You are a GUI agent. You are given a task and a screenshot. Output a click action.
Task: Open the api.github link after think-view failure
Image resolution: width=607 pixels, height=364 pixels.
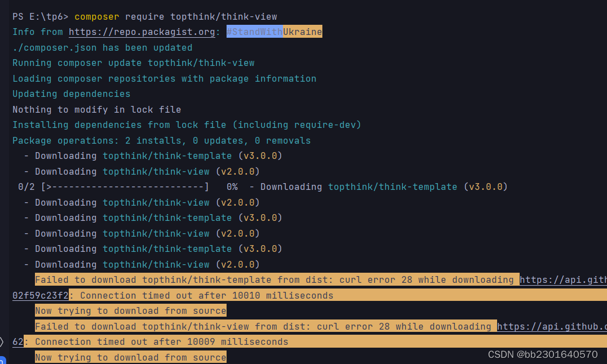click(x=552, y=326)
